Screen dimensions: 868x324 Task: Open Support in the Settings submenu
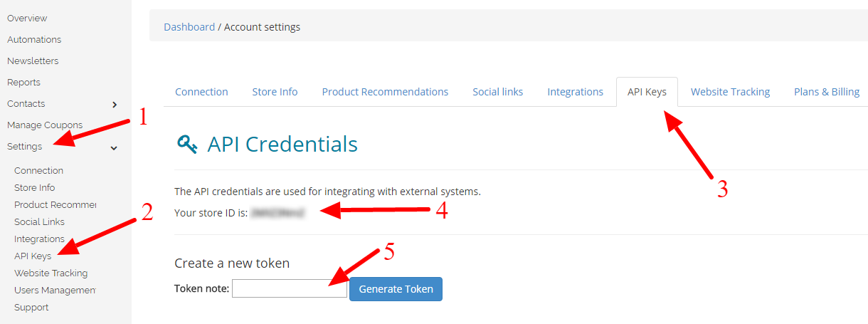(x=31, y=307)
